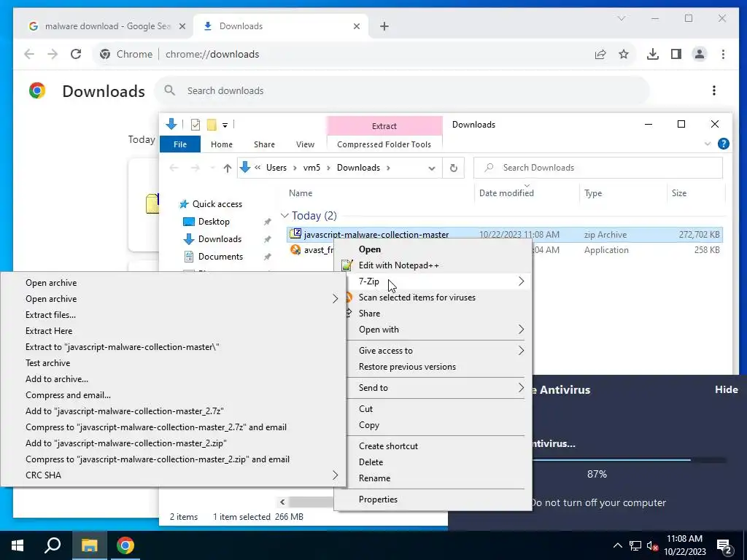This screenshot has height=560, width=747.
Task: Click the Properties quick access toolbar icon
Action: point(196,125)
